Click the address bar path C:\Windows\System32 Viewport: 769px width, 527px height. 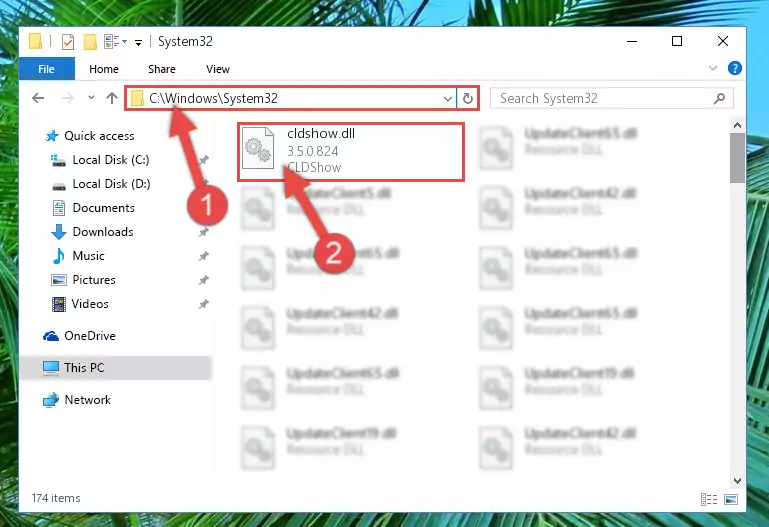click(x=213, y=99)
